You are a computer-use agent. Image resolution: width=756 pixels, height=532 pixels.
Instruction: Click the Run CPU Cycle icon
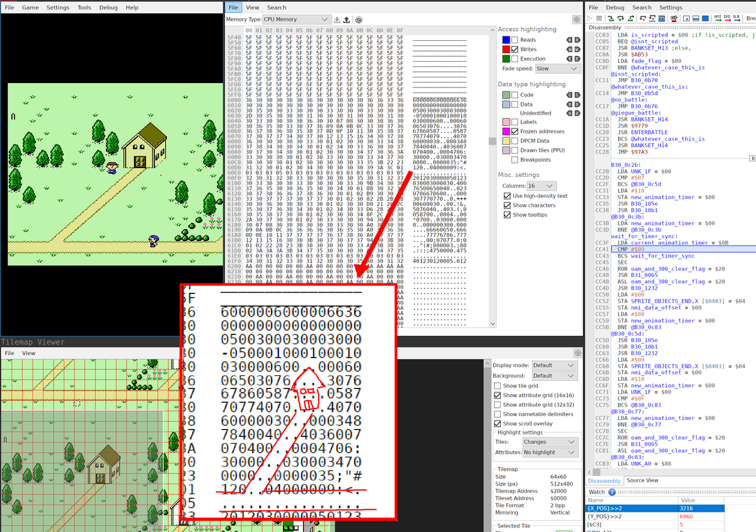pos(674,18)
